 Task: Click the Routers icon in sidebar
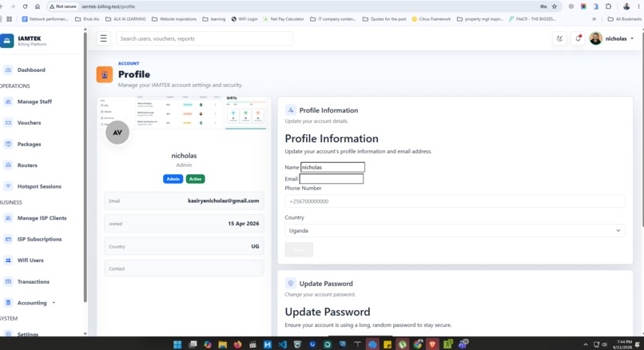point(8,165)
